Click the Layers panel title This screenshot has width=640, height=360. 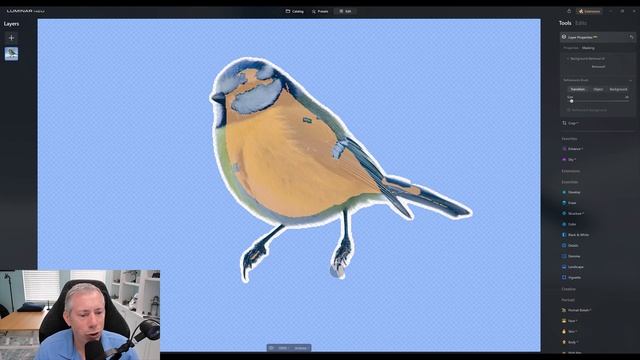11,24
